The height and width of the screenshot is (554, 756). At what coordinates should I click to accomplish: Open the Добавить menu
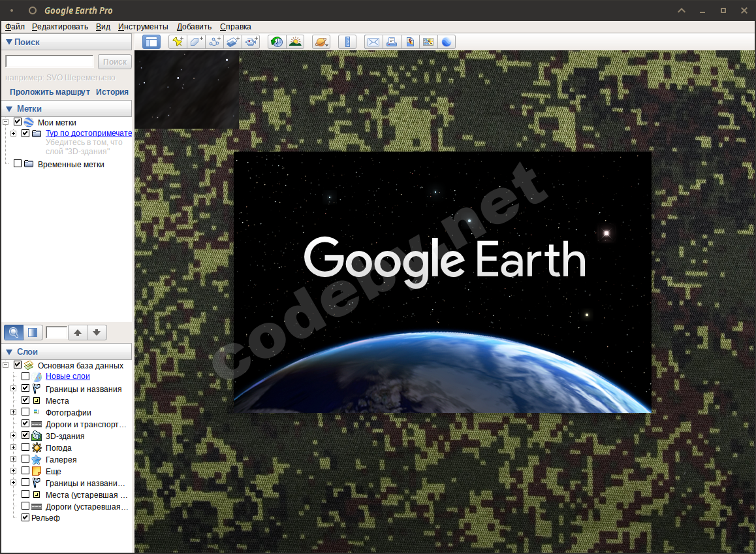click(194, 27)
